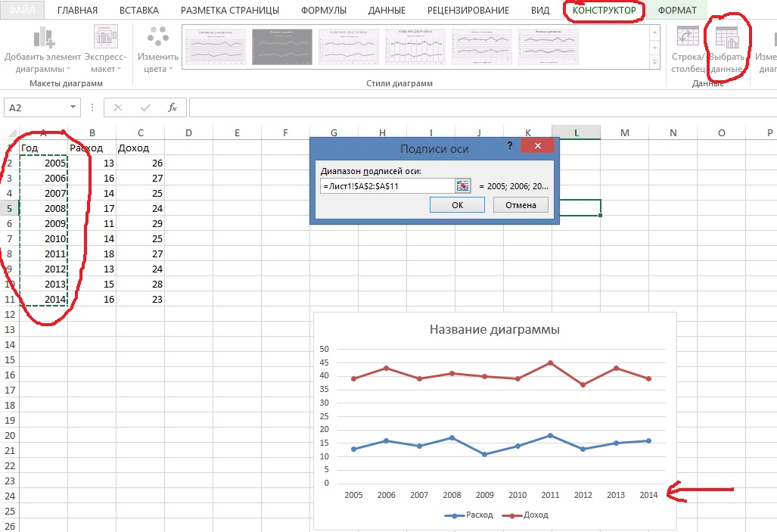Open help in Подписи оси dialog
Viewport: 777px width, 532px height.
click(x=510, y=145)
